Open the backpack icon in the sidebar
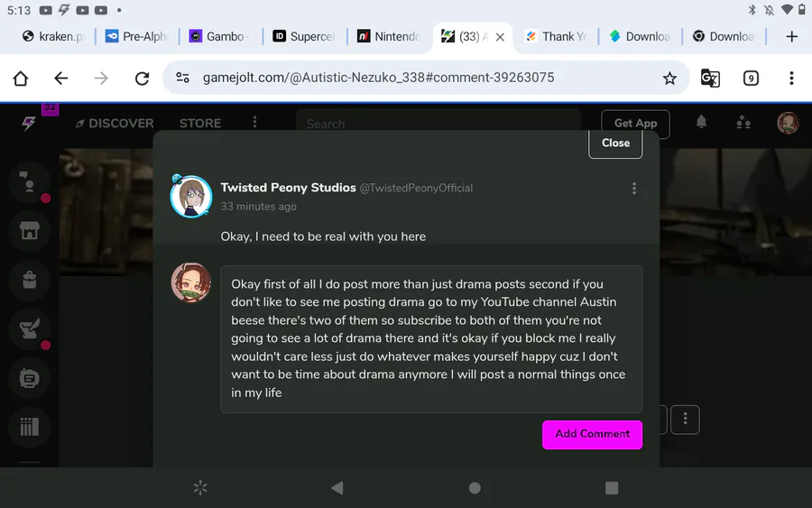 pos(30,280)
